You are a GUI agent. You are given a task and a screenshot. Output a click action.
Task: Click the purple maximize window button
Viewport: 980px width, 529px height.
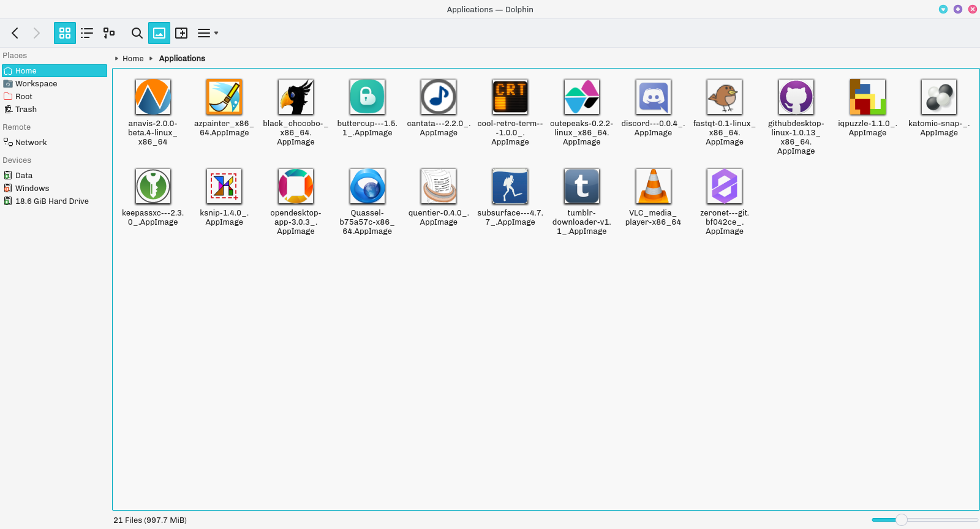pyautogui.click(x=958, y=9)
